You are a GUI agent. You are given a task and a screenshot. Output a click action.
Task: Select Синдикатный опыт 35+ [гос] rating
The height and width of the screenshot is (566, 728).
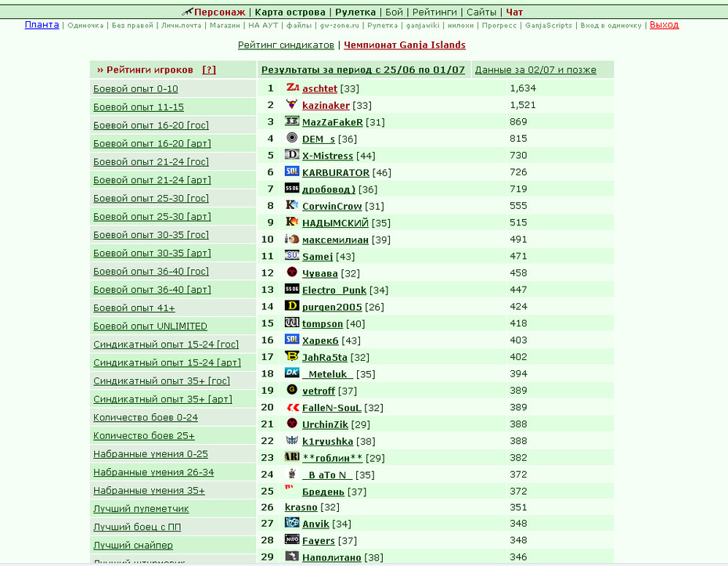click(x=161, y=380)
